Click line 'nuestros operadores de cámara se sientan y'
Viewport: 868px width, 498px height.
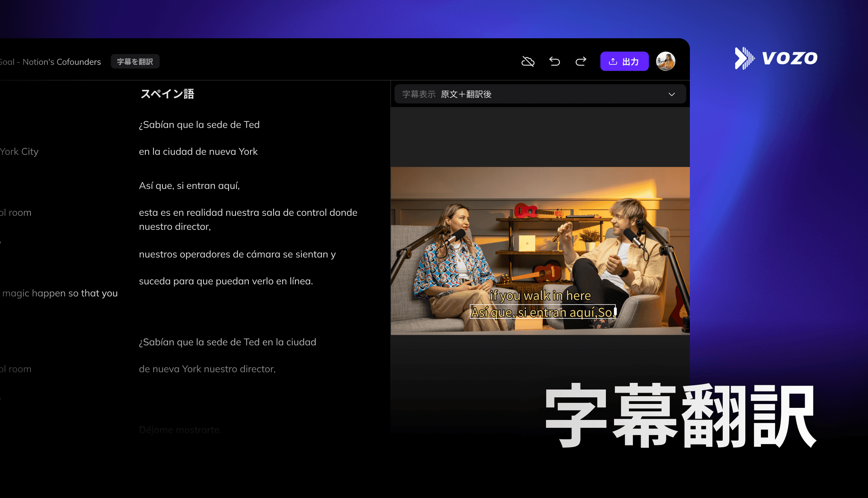[x=237, y=254]
